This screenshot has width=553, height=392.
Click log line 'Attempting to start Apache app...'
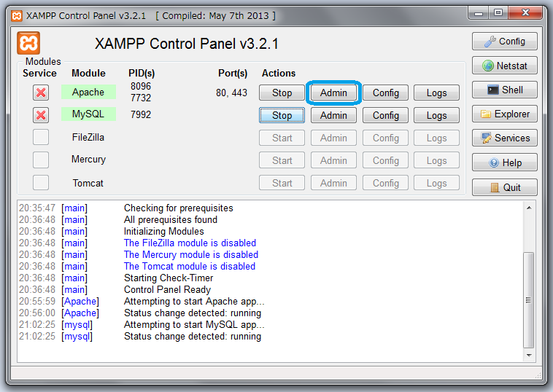point(194,301)
